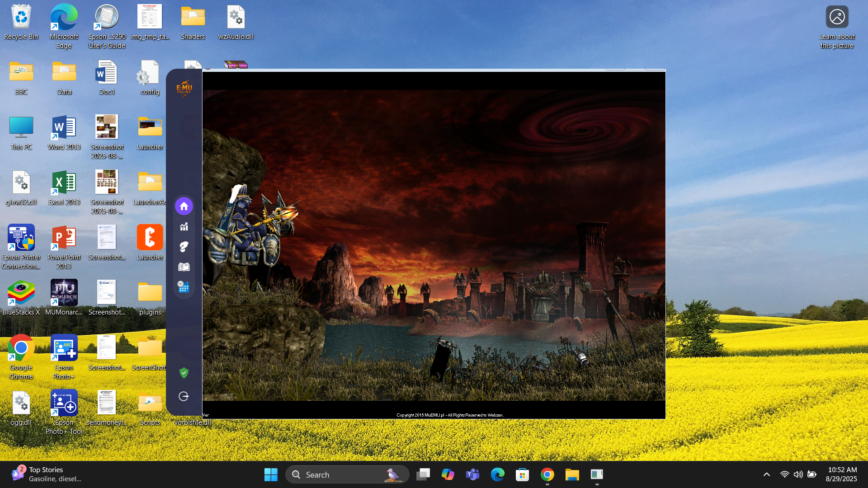Click the green shield icon in sidebar
This screenshot has height=488, width=868.
pos(184,373)
